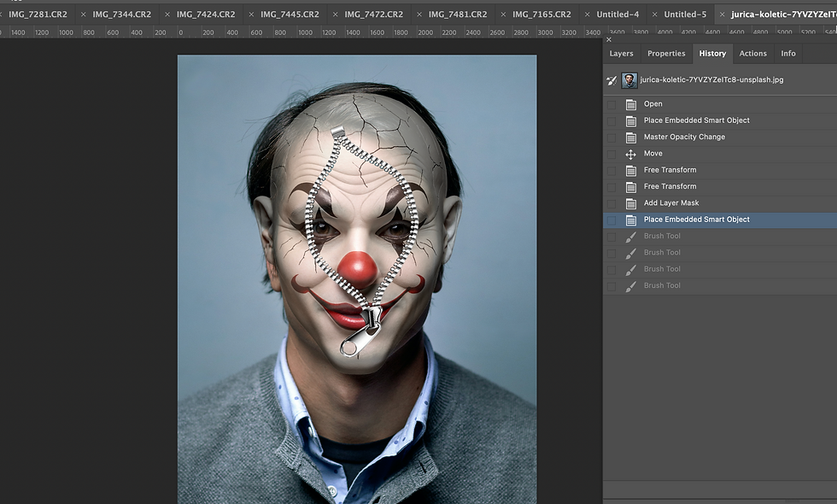The width and height of the screenshot is (837, 504).
Task: Close the IMG_7344.CR2 tab
Action: (x=84, y=15)
